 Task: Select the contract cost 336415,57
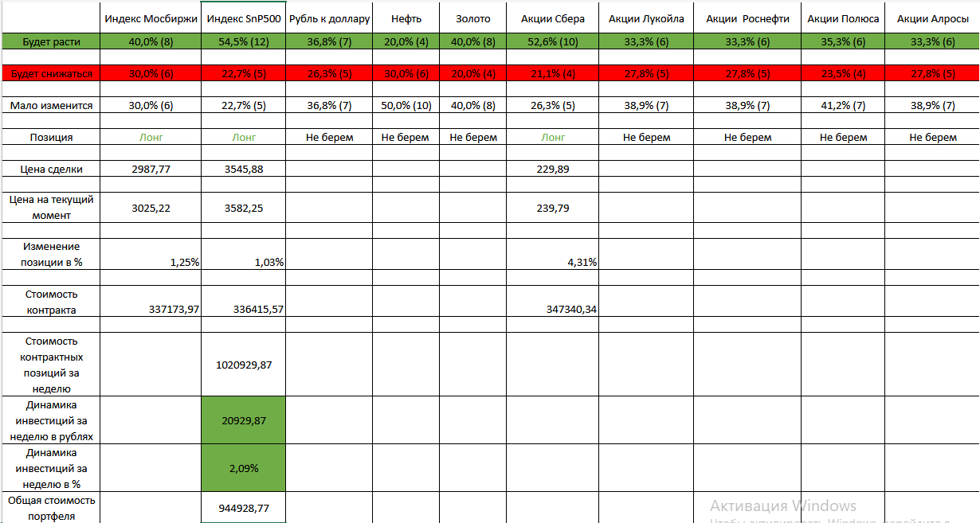pos(259,309)
